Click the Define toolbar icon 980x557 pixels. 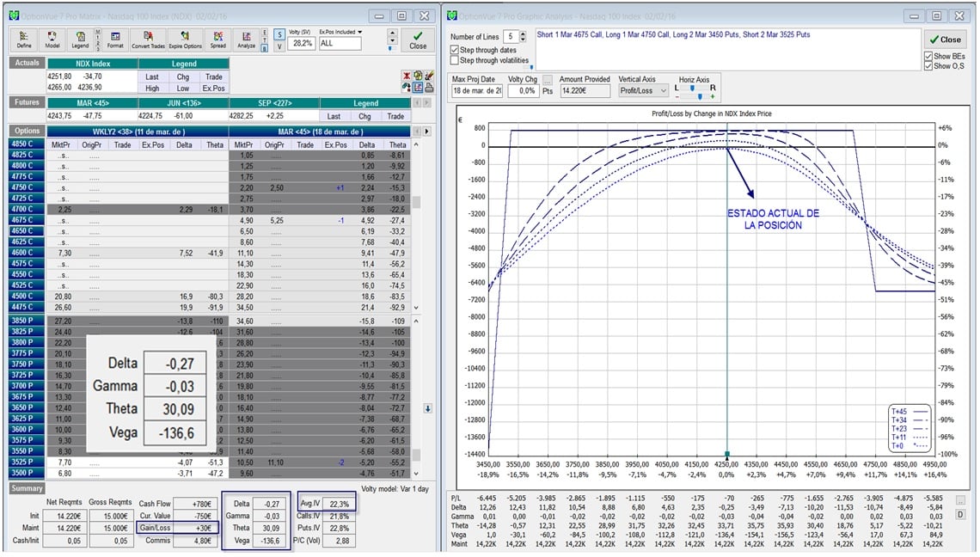[x=24, y=40]
